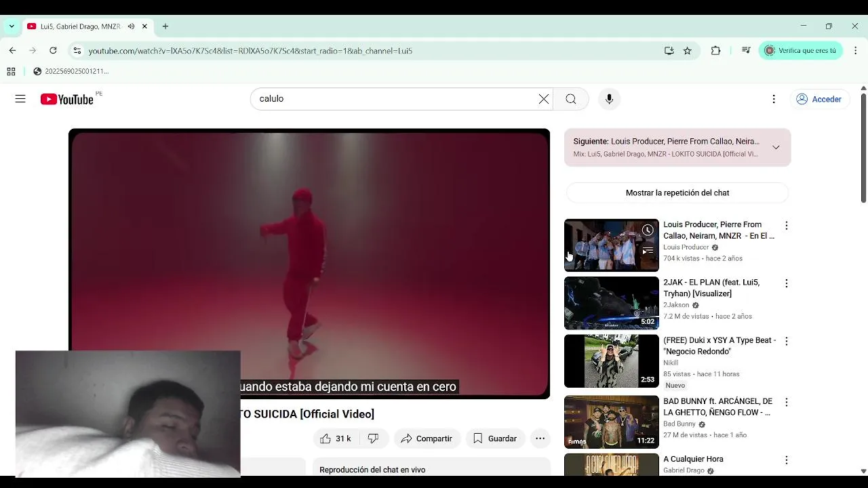Open options for BAD BUNNY video
Image resolution: width=868 pixels, height=488 pixels.
787,402
